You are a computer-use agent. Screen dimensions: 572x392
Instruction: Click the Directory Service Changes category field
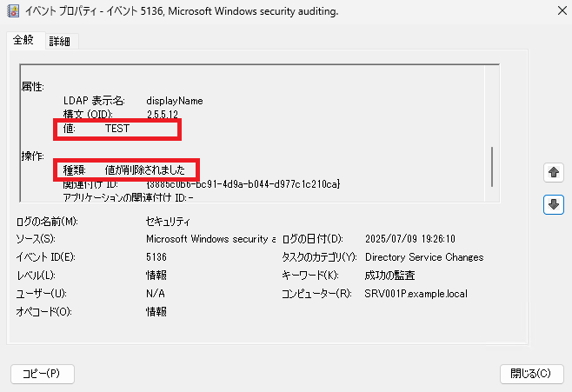click(x=424, y=257)
